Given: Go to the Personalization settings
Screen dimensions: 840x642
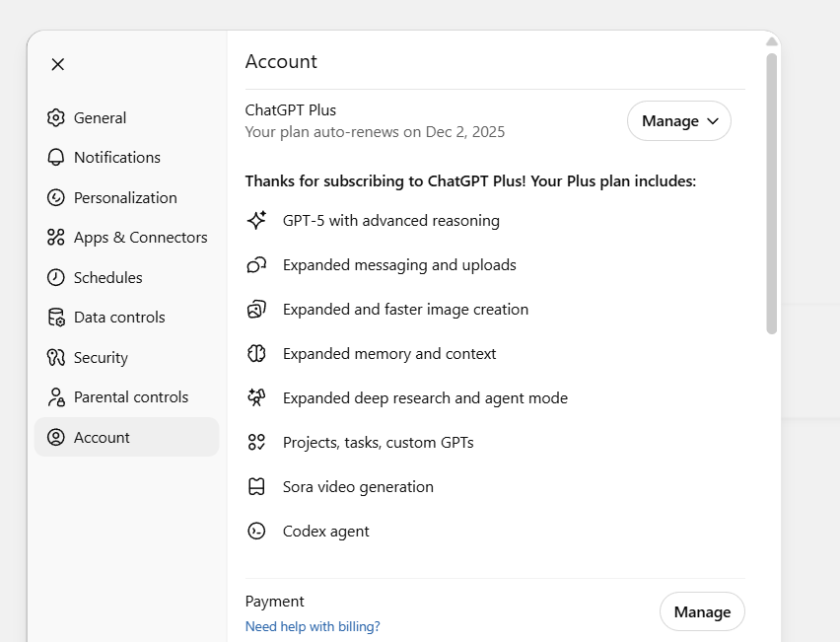Looking at the screenshot, I should [x=125, y=198].
